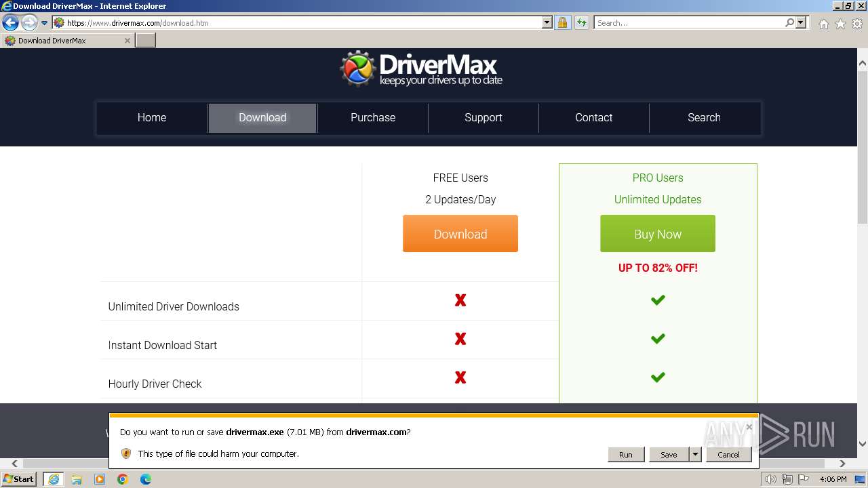The width and height of the screenshot is (868, 488).
Task: Click the Home icon in toolbar
Action: pyautogui.click(x=823, y=24)
